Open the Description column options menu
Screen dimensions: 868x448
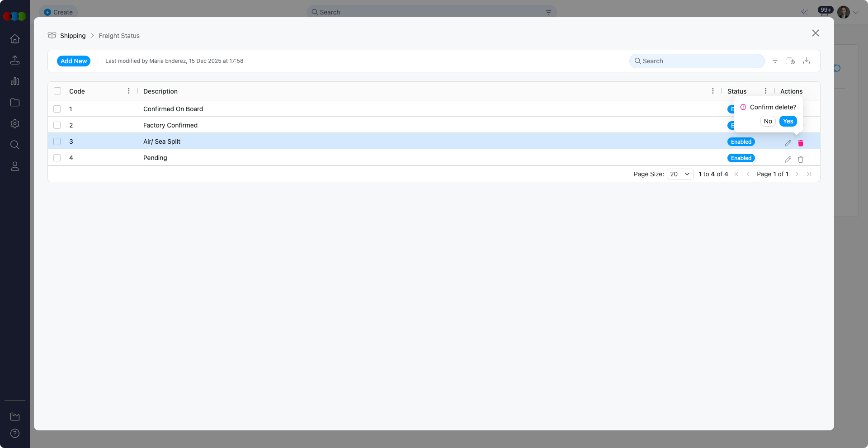(713, 91)
